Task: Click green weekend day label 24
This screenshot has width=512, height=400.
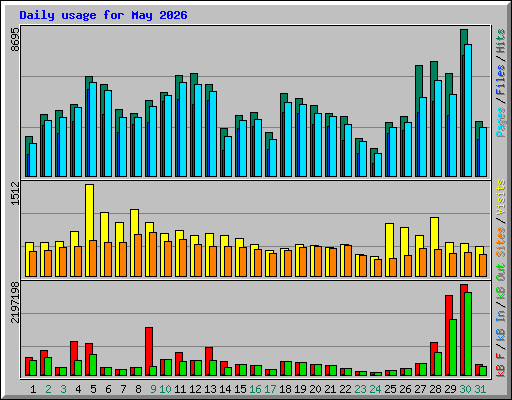Action: pos(375,389)
